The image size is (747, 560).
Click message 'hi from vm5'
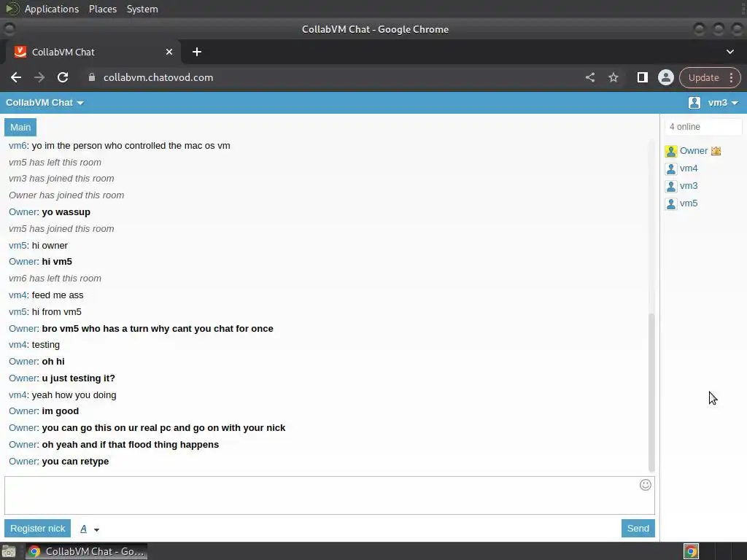57,312
